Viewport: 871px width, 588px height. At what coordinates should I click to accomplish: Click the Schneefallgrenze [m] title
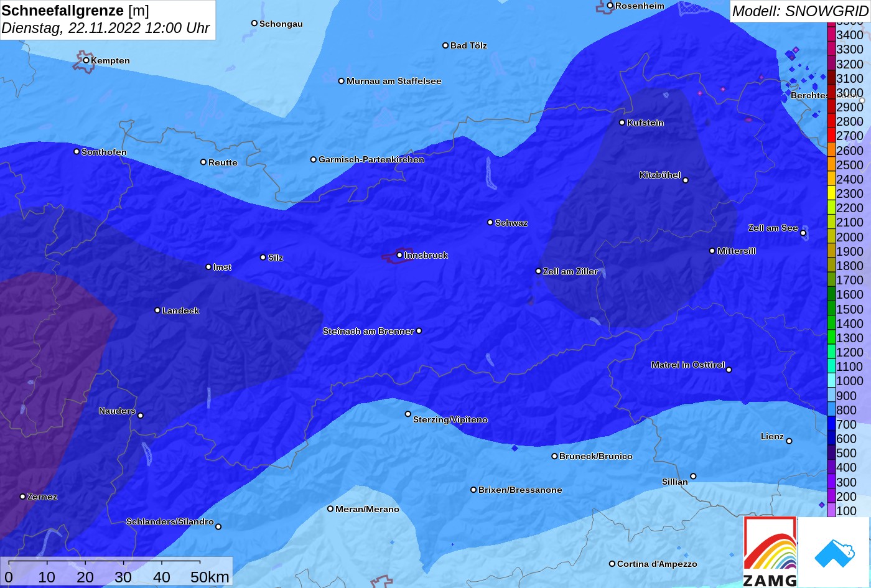click(x=75, y=11)
